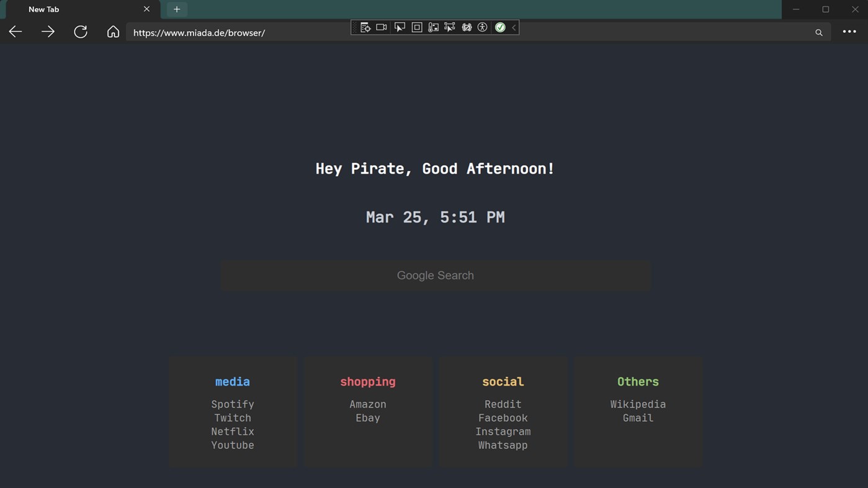Viewport: 868px width, 488px height.
Task: Enable select element pointer tool
Action: (x=400, y=27)
